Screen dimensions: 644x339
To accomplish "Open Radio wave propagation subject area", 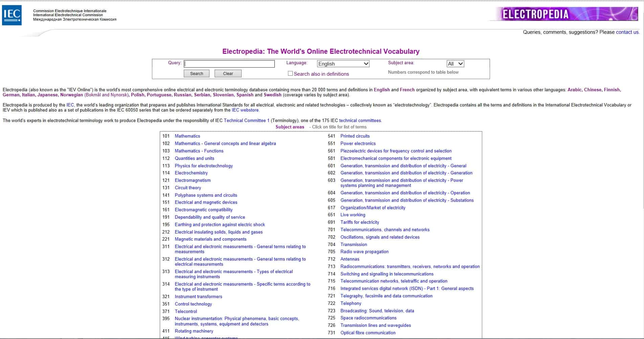I will click(x=364, y=251).
